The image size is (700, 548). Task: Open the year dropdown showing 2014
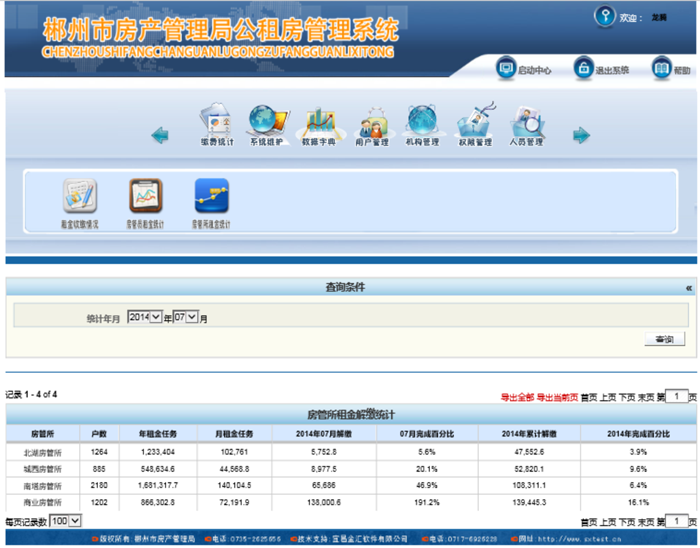pyautogui.click(x=144, y=317)
